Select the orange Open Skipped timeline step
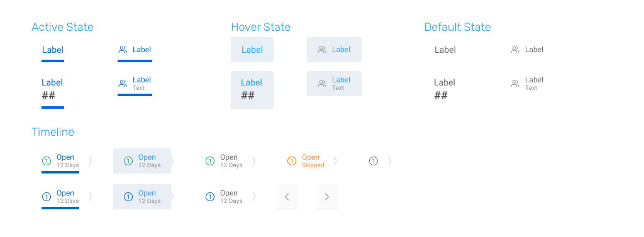Screen dimensions: 644x237 tap(306, 161)
